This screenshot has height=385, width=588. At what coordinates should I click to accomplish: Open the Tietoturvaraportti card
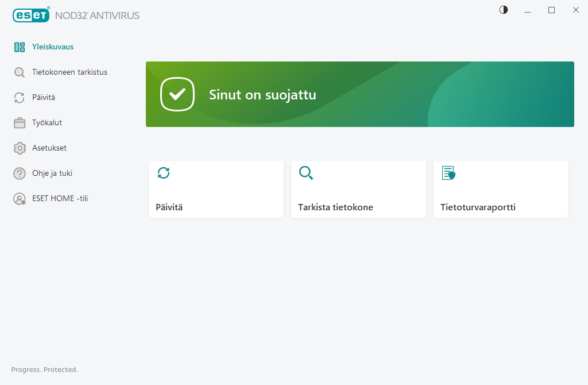click(x=501, y=189)
